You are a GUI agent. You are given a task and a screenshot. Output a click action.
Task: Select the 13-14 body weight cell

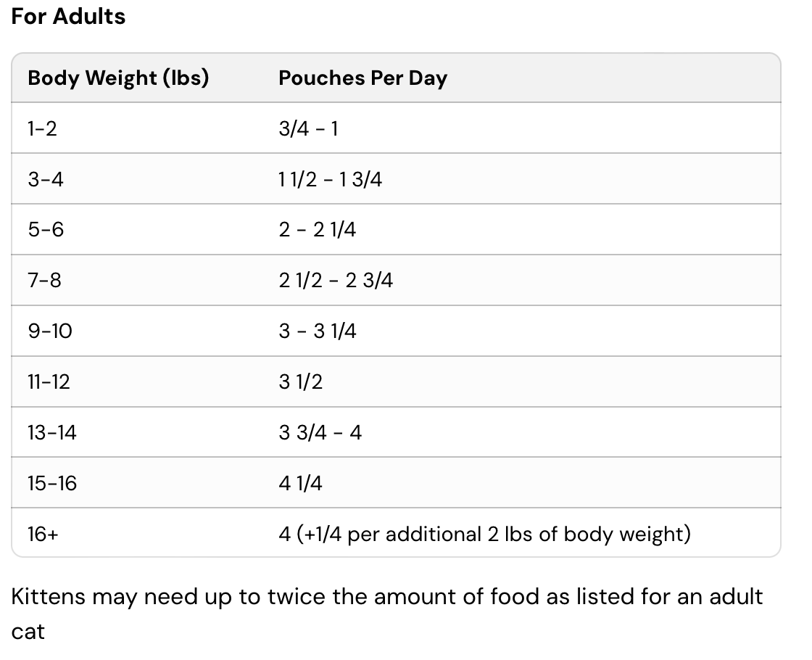click(51, 432)
